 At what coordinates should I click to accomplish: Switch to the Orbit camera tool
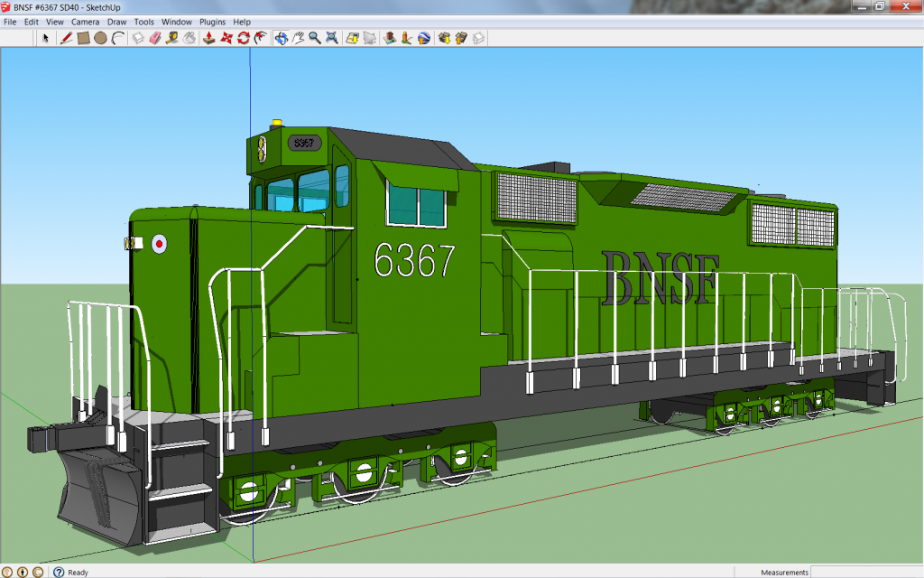[282, 38]
